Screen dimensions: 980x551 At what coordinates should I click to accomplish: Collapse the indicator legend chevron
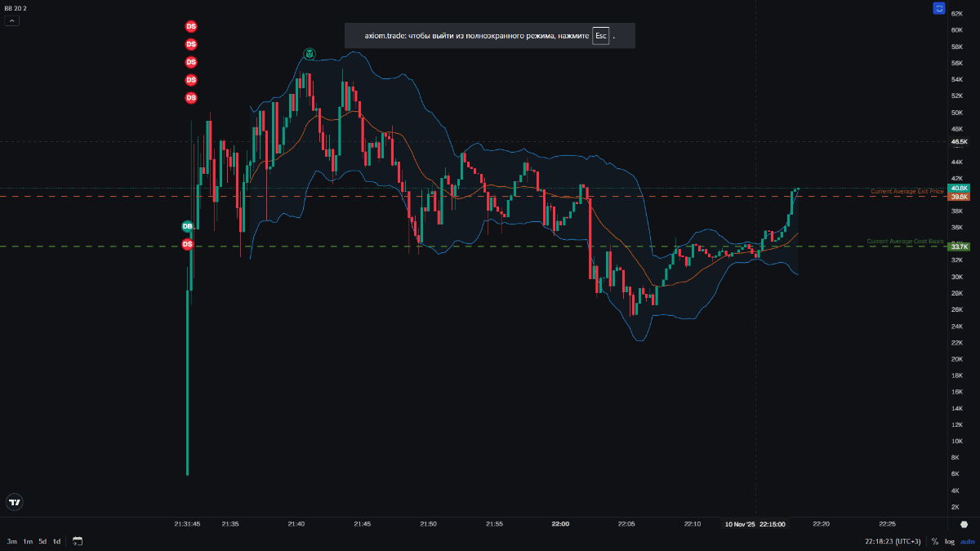(x=11, y=21)
